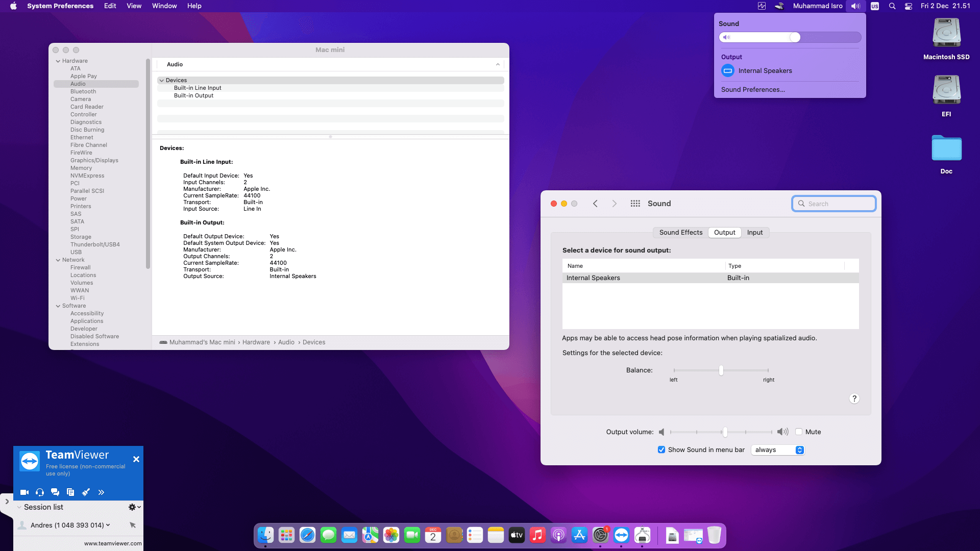Open the help question mark button
The image size is (980, 551).
(x=854, y=398)
